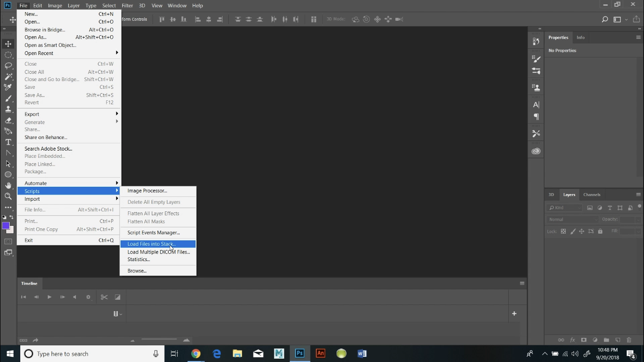Select the Ellipse shape tool
This screenshot has width=644, height=362.
(x=8, y=175)
